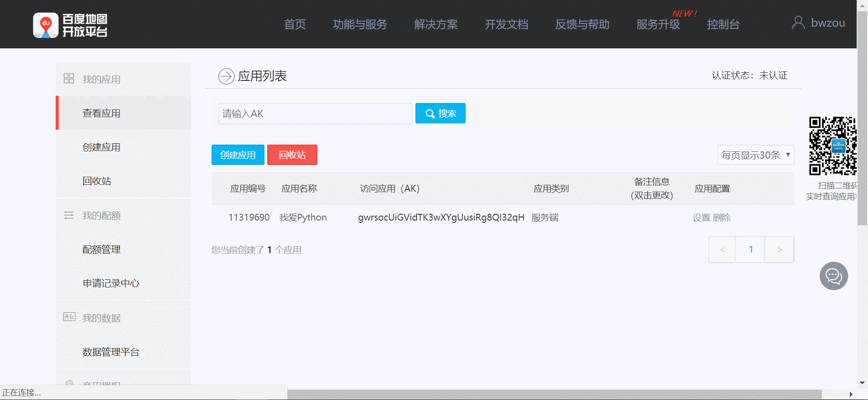Select 配额管理 in the left sidebar
The height and width of the screenshot is (400, 868).
[x=101, y=249]
